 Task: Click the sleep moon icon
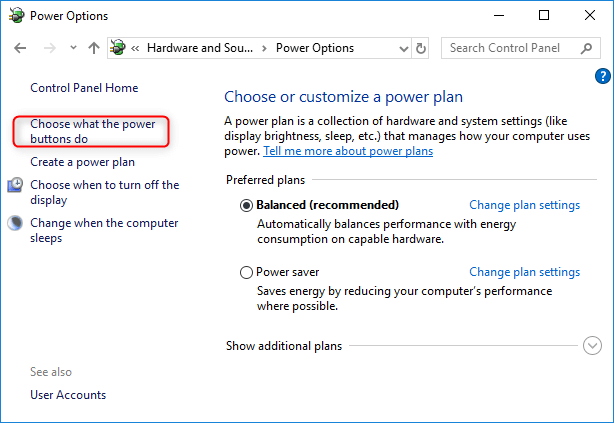tap(16, 223)
